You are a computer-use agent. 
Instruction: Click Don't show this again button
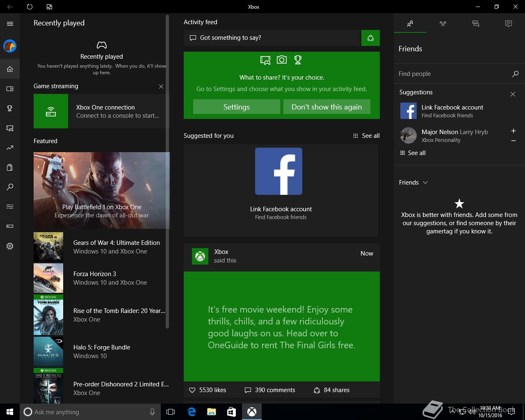[x=327, y=107]
